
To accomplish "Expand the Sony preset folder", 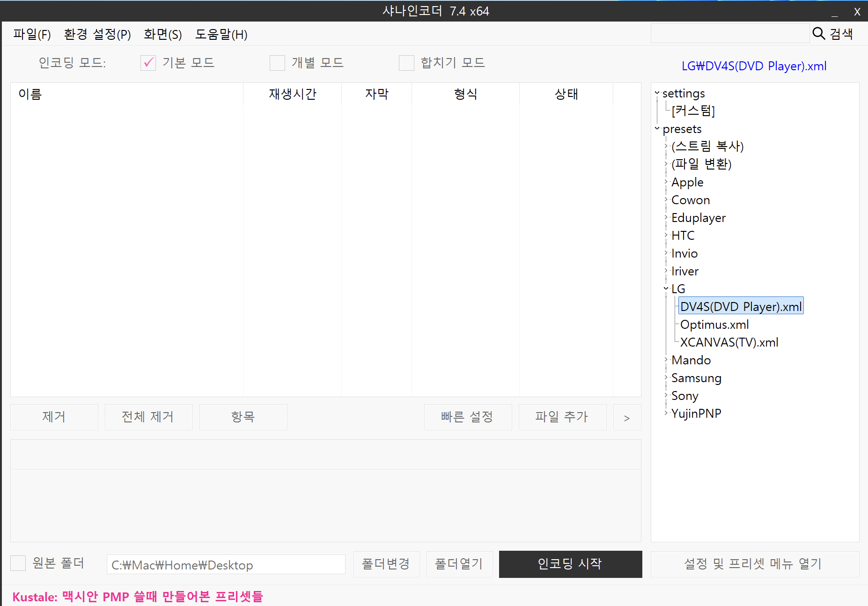I will (666, 395).
